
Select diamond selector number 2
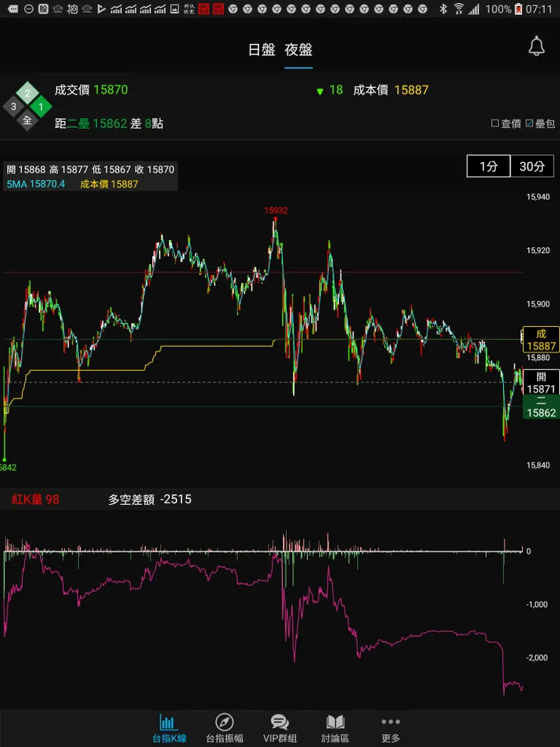[x=27, y=93]
